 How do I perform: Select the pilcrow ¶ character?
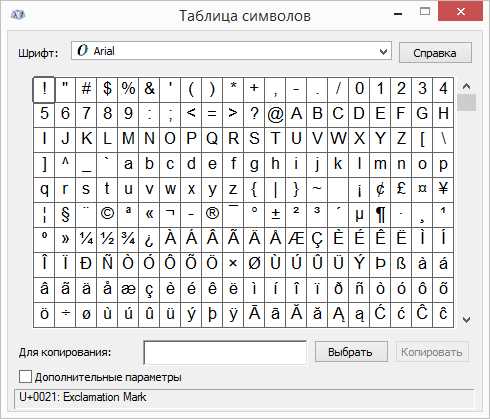(380, 215)
